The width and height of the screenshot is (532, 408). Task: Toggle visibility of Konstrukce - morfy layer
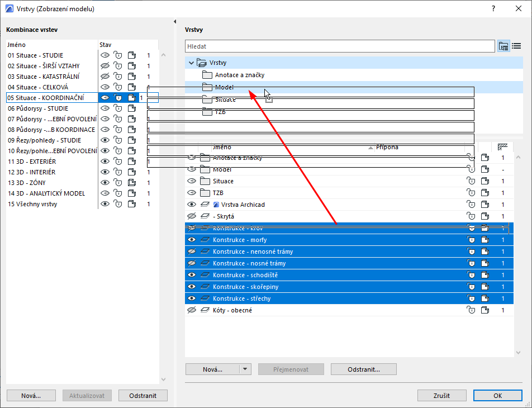click(x=192, y=240)
